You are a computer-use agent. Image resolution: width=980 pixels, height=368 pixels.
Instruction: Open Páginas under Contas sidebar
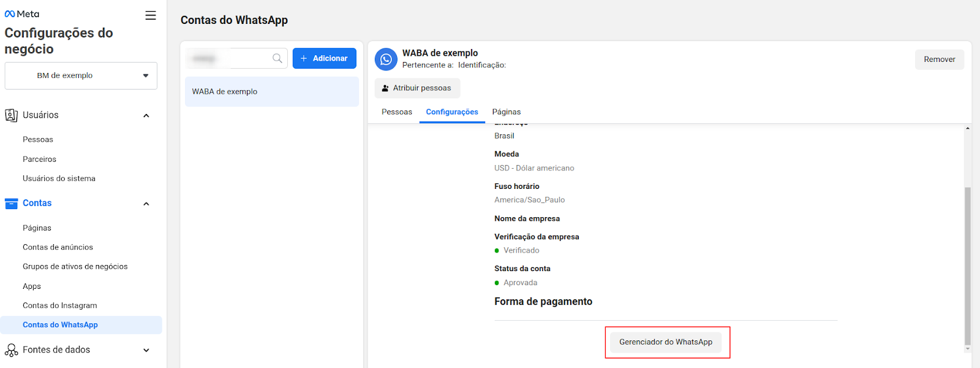[x=37, y=228]
